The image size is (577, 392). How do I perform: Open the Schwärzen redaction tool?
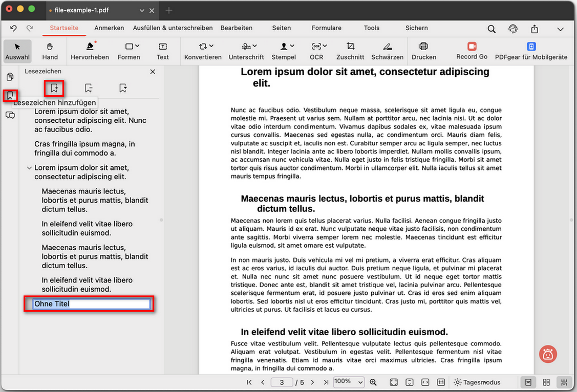tap(387, 51)
